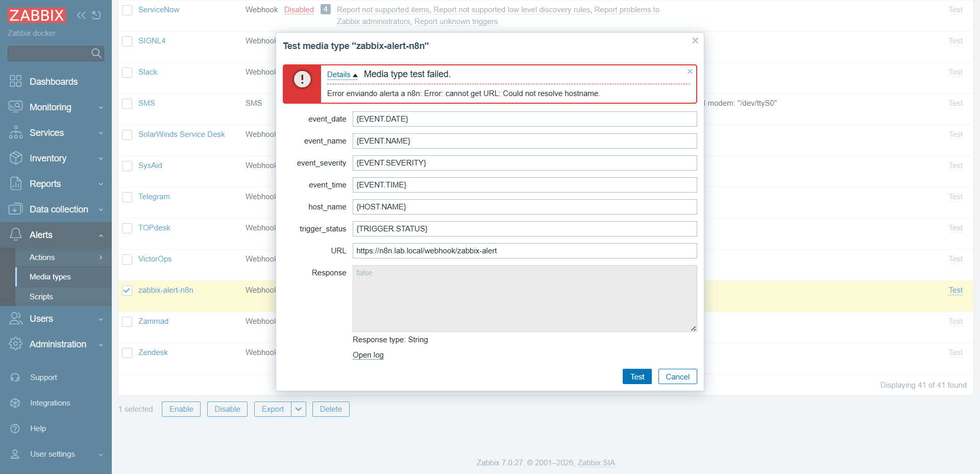980x474 pixels.
Task: Click the Inventory box icon
Action: click(x=16, y=158)
